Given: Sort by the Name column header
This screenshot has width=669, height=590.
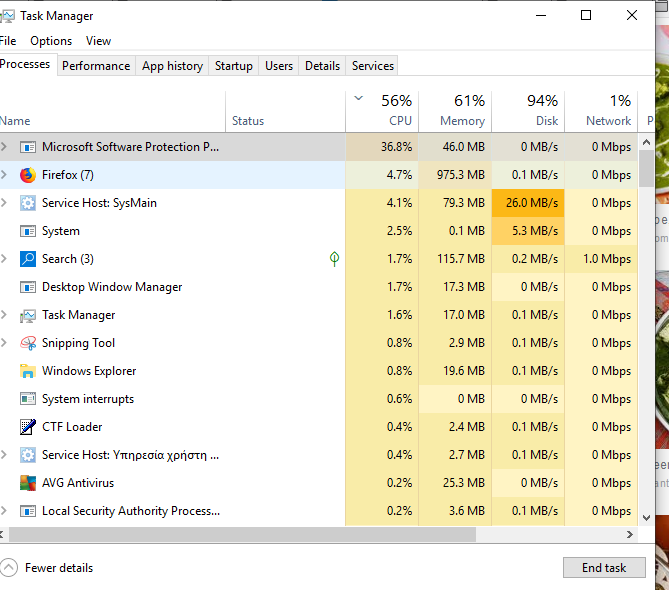Looking at the screenshot, I should coord(112,112).
